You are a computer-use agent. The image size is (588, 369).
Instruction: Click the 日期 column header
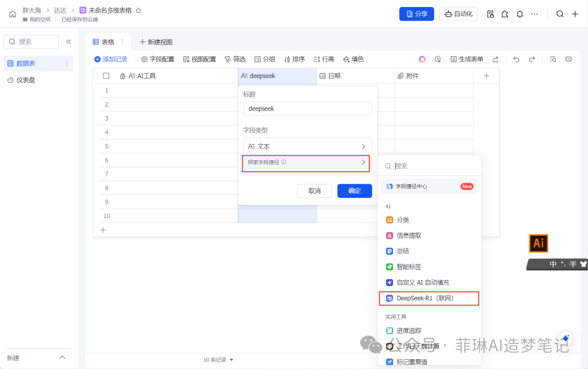(356, 76)
